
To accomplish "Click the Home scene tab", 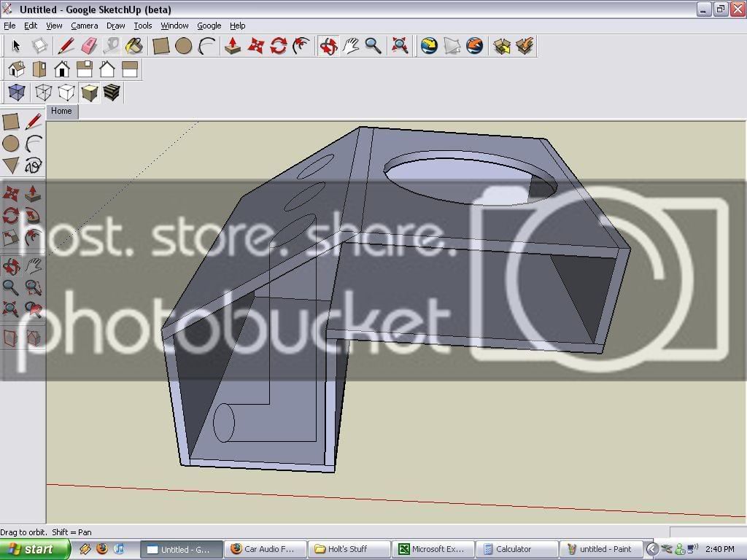I will tap(61, 111).
